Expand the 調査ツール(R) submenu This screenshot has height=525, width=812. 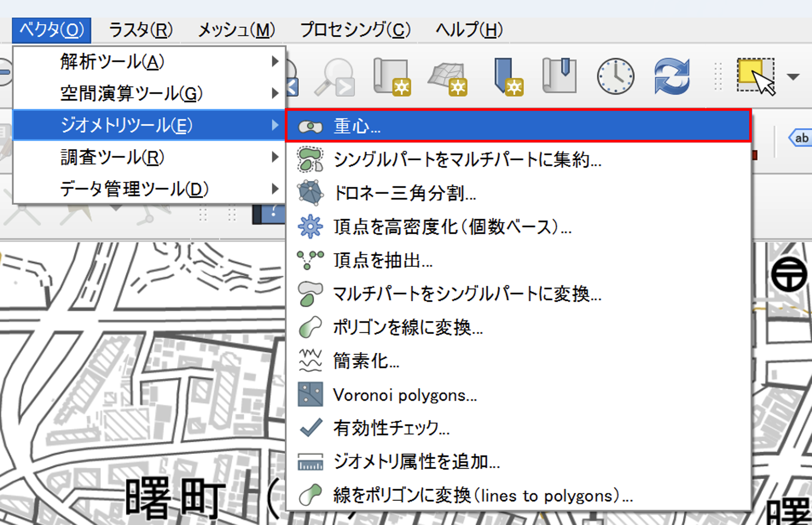149,157
